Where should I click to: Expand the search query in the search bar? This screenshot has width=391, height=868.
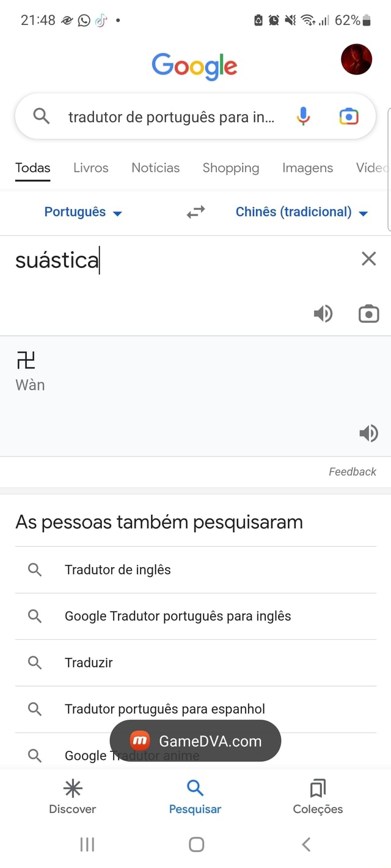tap(171, 116)
